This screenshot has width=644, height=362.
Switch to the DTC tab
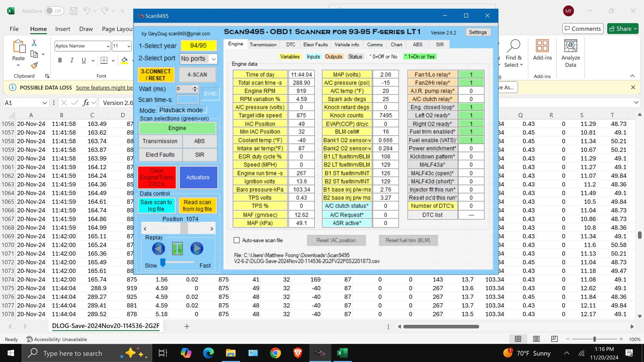point(290,44)
